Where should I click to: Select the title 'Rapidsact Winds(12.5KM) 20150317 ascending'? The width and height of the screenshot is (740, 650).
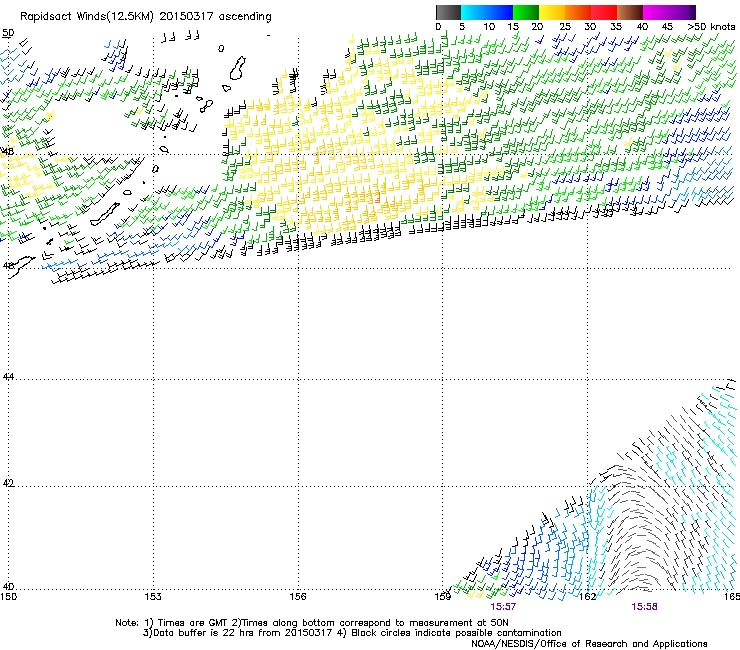146,17
